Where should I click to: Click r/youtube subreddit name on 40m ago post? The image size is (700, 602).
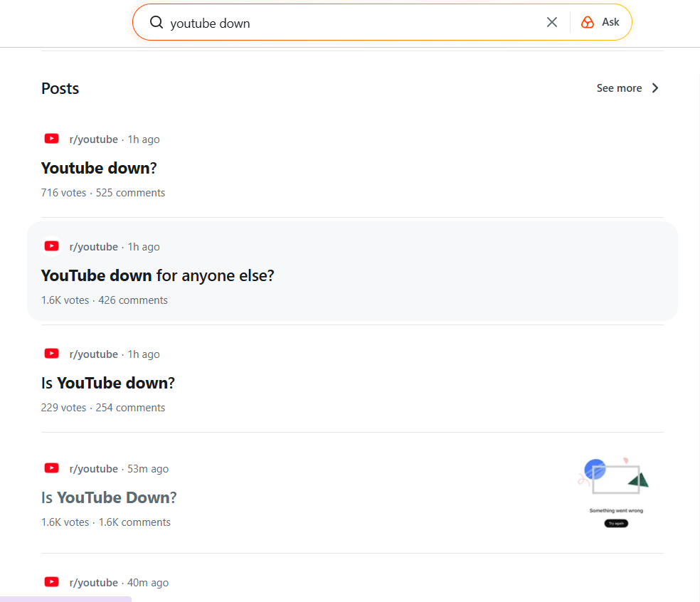coord(93,583)
